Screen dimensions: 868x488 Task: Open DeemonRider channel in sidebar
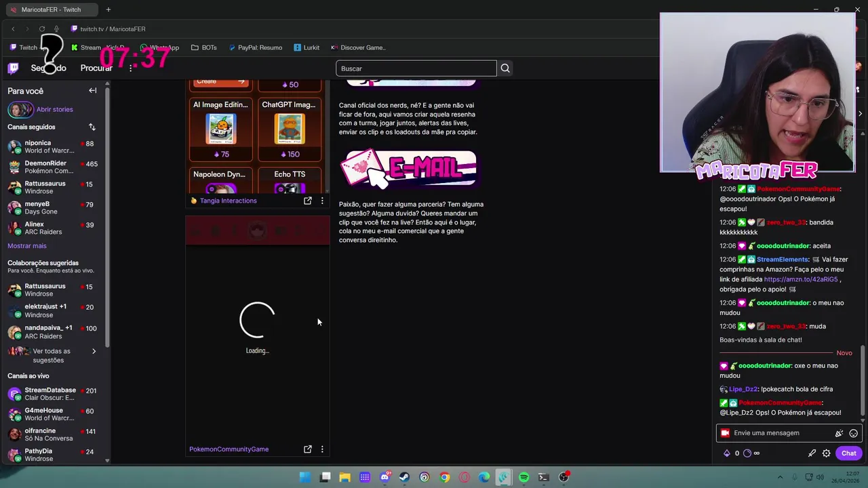pos(53,167)
